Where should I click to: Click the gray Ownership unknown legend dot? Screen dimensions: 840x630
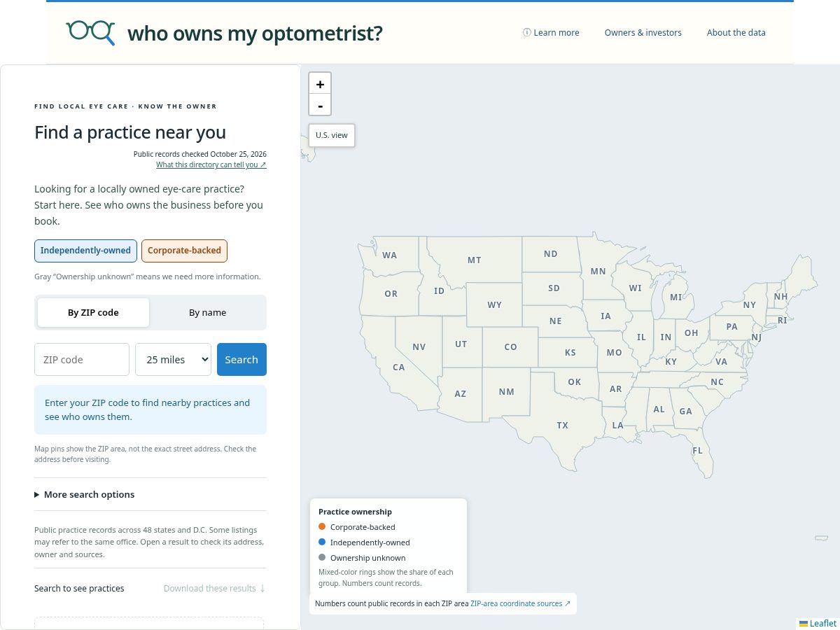[x=322, y=558]
